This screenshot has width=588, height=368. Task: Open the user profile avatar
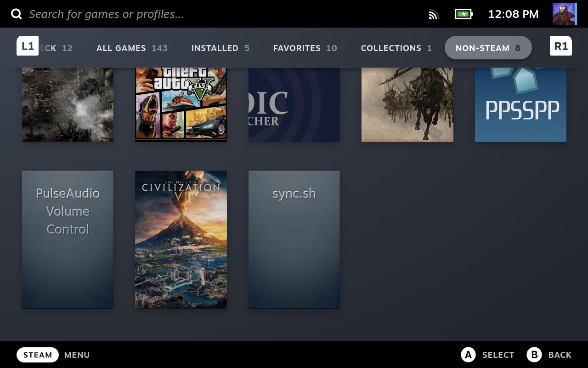[x=564, y=14]
